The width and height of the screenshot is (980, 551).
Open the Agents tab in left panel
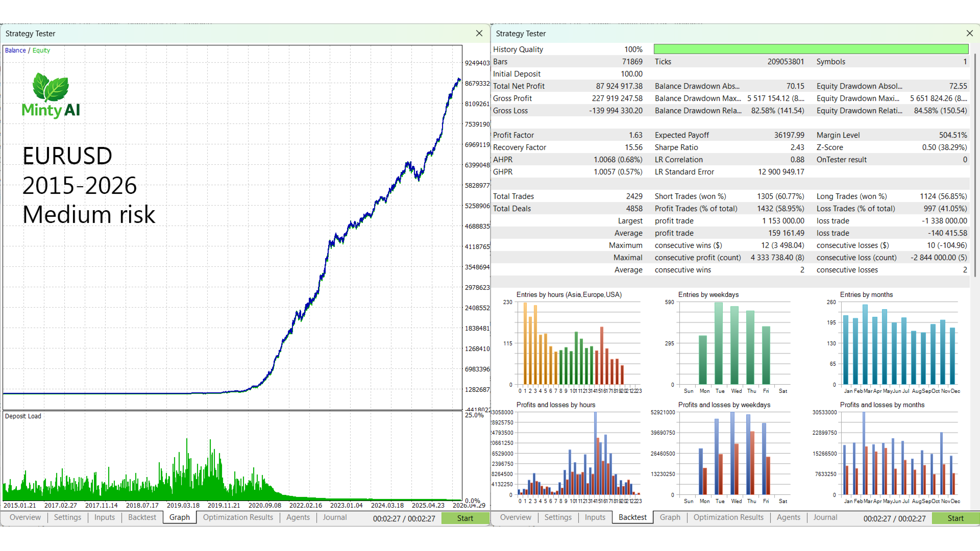pos(298,517)
